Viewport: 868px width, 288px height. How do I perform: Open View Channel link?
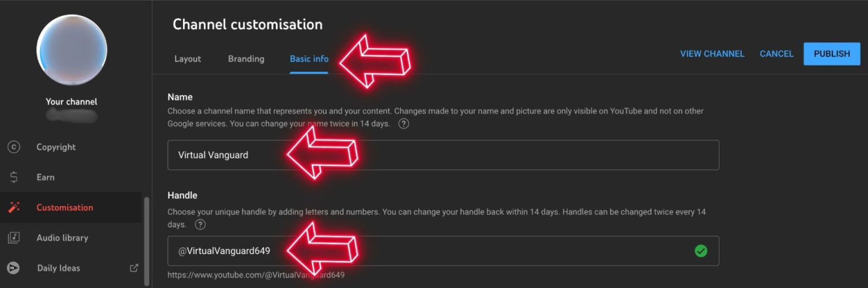[712, 54]
